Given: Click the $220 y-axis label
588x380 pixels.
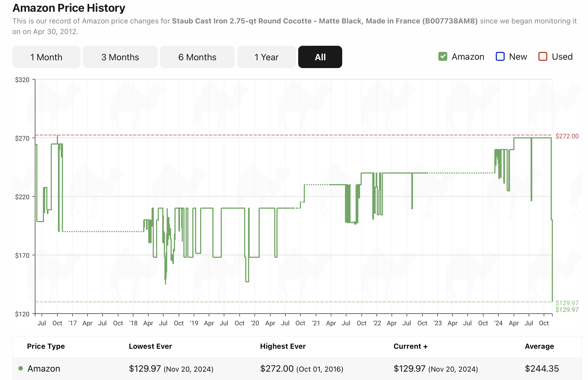Looking at the screenshot, I should tap(22, 197).
